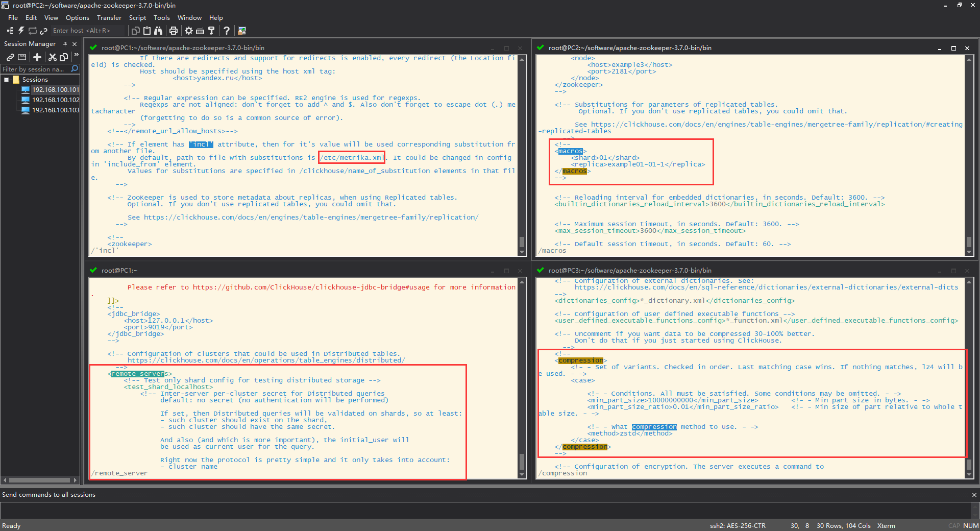Activate the root@PC2 zookeeper session tab
Viewport: 980px width, 531px height.
tap(630, 48)
